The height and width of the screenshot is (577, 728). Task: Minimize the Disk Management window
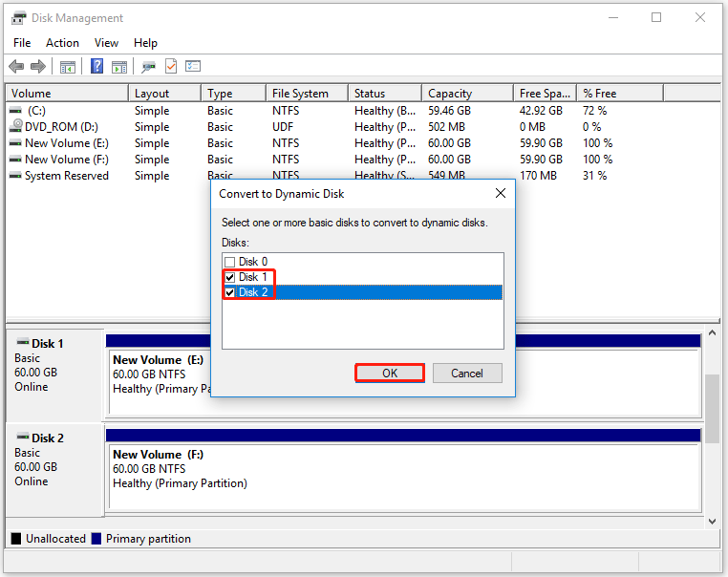[x=613, y=17]
